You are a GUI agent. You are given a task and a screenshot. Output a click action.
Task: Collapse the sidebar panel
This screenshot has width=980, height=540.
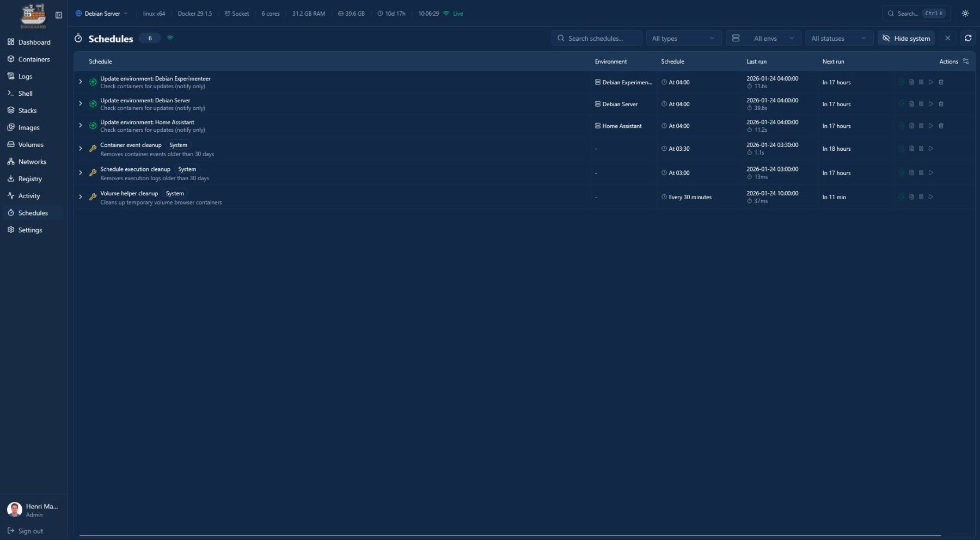click(x=59, y=15)
